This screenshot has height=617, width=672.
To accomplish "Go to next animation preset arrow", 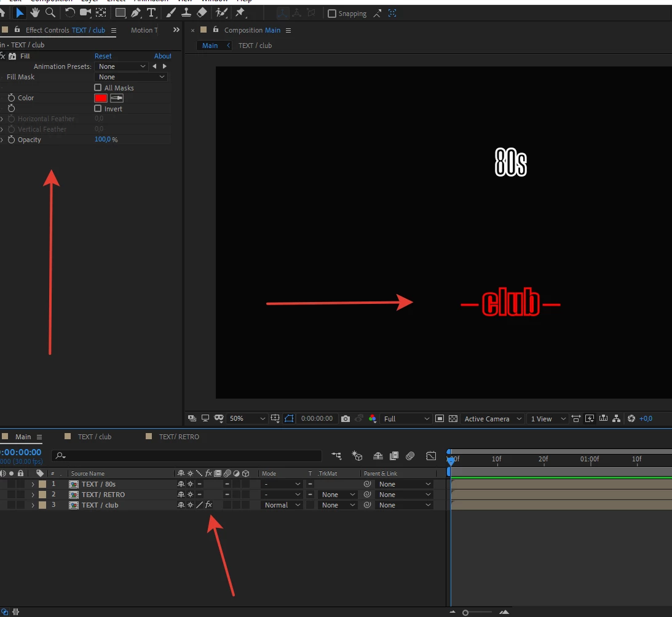I will [x=165, y=66].
